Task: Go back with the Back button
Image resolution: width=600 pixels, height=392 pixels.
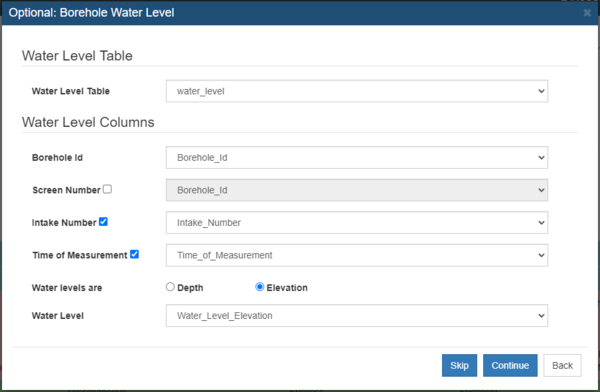Action: point(562,366)
